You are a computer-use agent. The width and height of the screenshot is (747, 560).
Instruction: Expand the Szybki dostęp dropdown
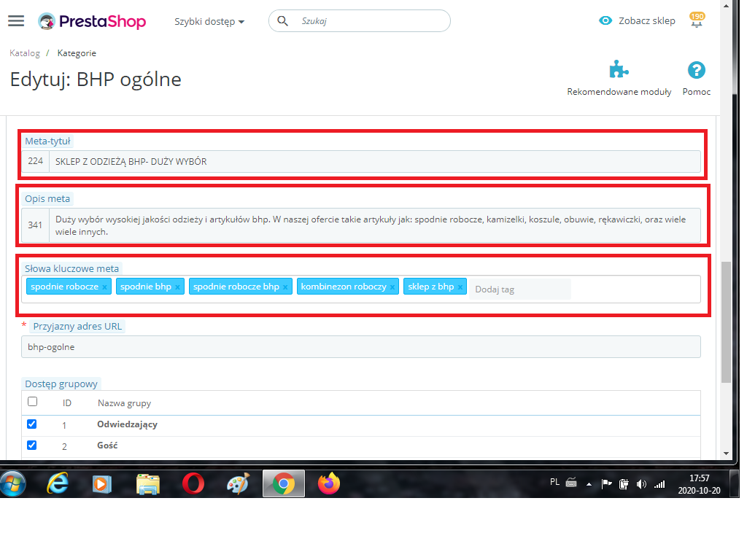tap(209, 21)
